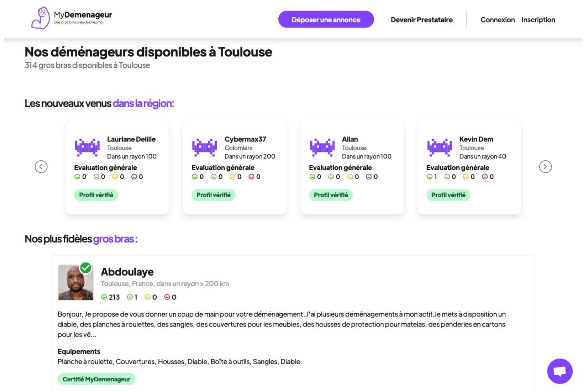Select Cybermax37's pixel avatar
This screenshot has height=392, width=588.
click(205, 147)
